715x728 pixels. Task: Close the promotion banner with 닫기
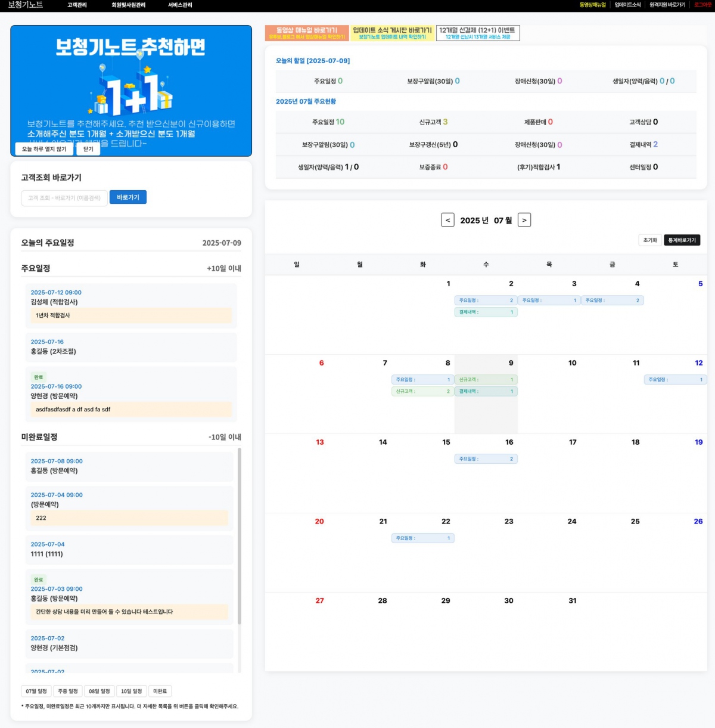[88, 149]
